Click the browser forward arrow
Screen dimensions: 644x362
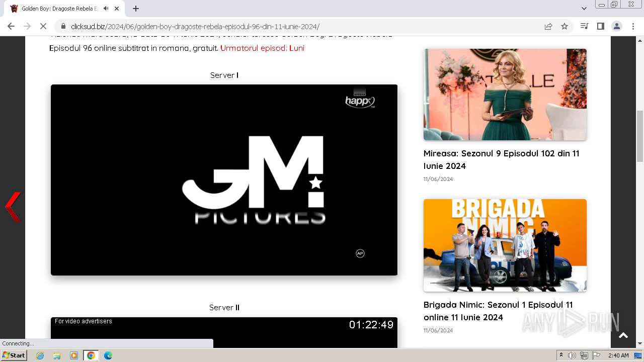[27, 26]
